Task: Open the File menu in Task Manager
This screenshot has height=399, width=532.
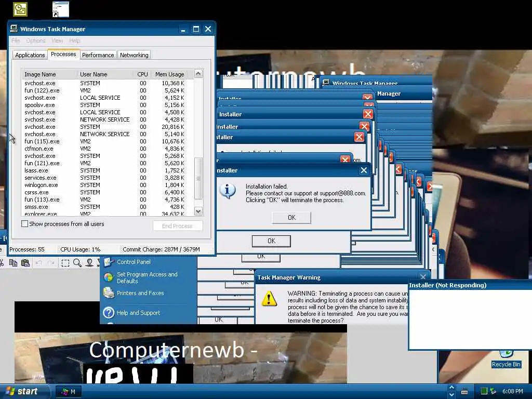Action: (x=16, y=41)
